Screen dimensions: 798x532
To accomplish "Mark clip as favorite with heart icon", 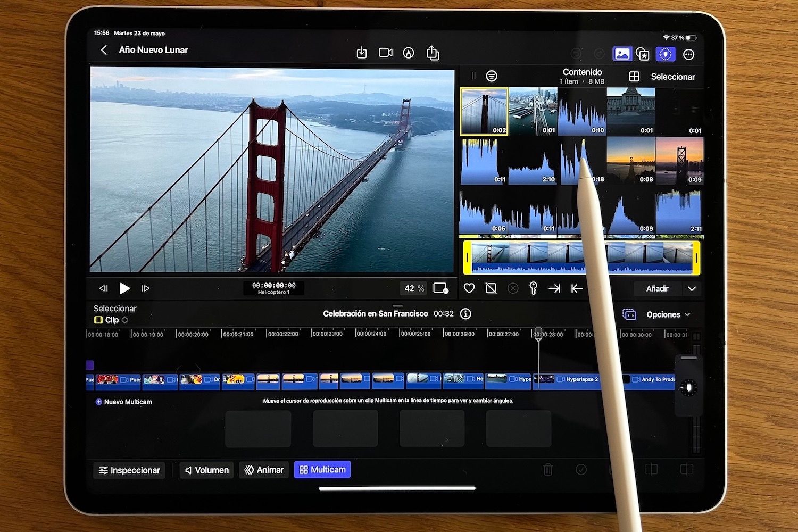I will point(469,288).
